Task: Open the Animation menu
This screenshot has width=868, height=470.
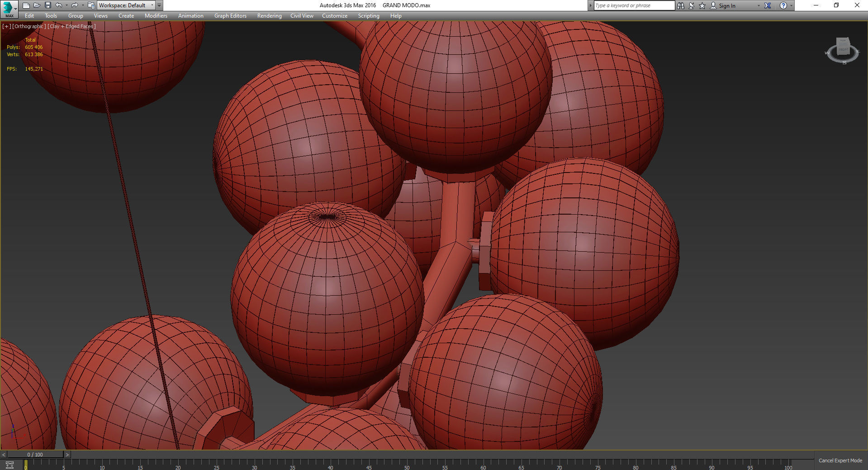Action: click(x=191, y=16)
